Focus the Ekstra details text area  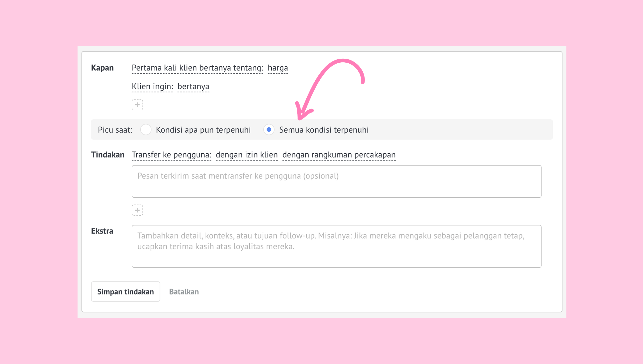click(336, 246)
